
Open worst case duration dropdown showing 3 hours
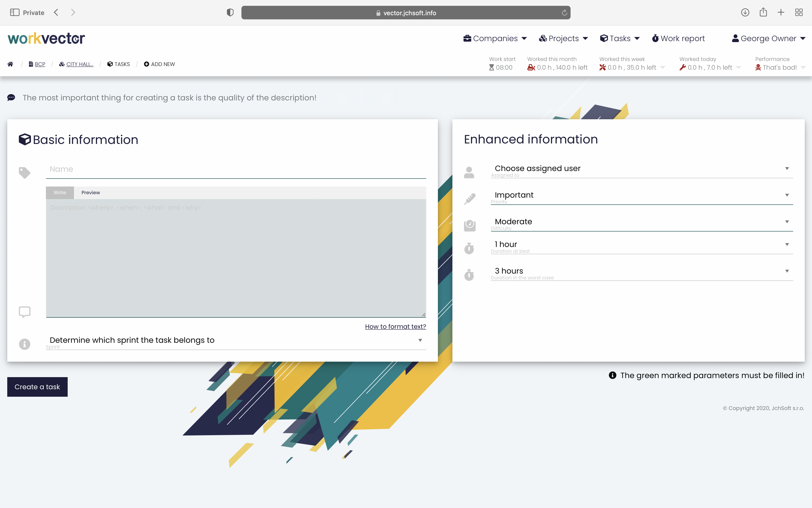[642, 271]
